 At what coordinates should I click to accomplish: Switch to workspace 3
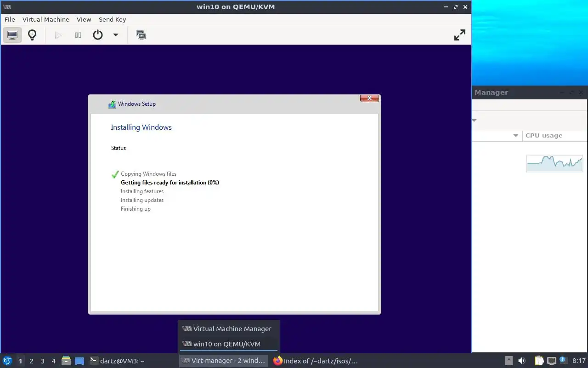pos(43,361)
